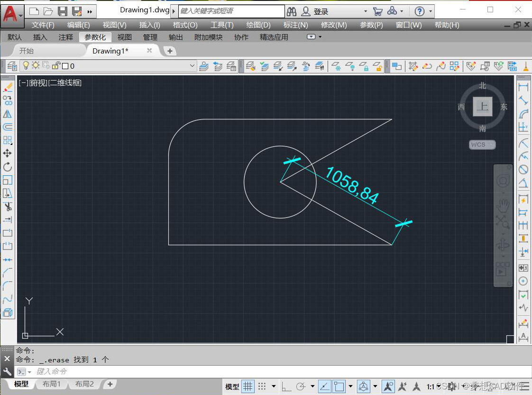Open snap mode settings dropdown arrow

pyautogui.click(x=274, y=386)
